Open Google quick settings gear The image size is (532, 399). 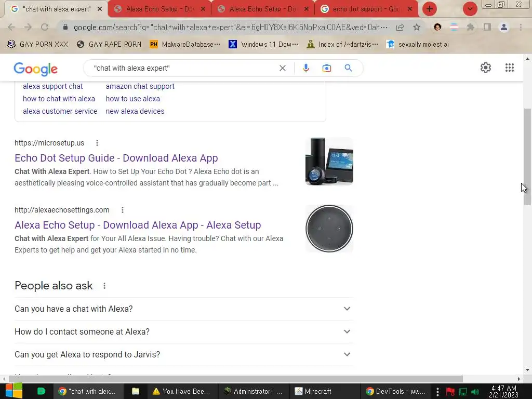486,68
